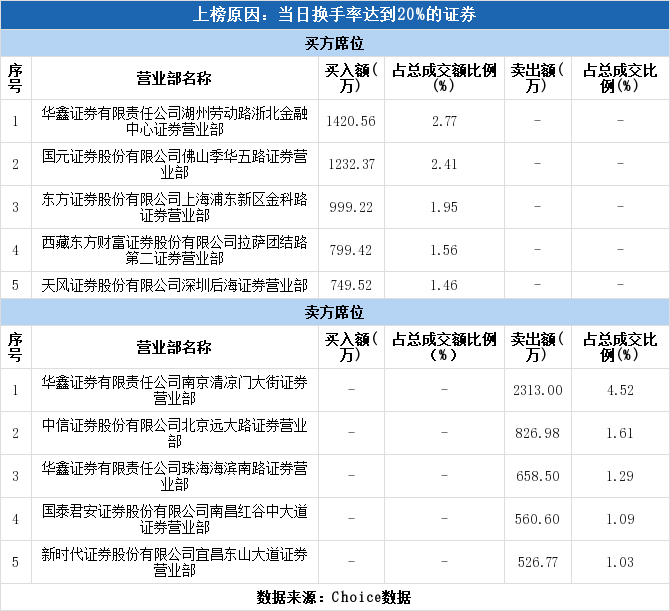Click buy amount 749.52
The width and height of the screenshot is (670, 611).
(x=351, y=285)
